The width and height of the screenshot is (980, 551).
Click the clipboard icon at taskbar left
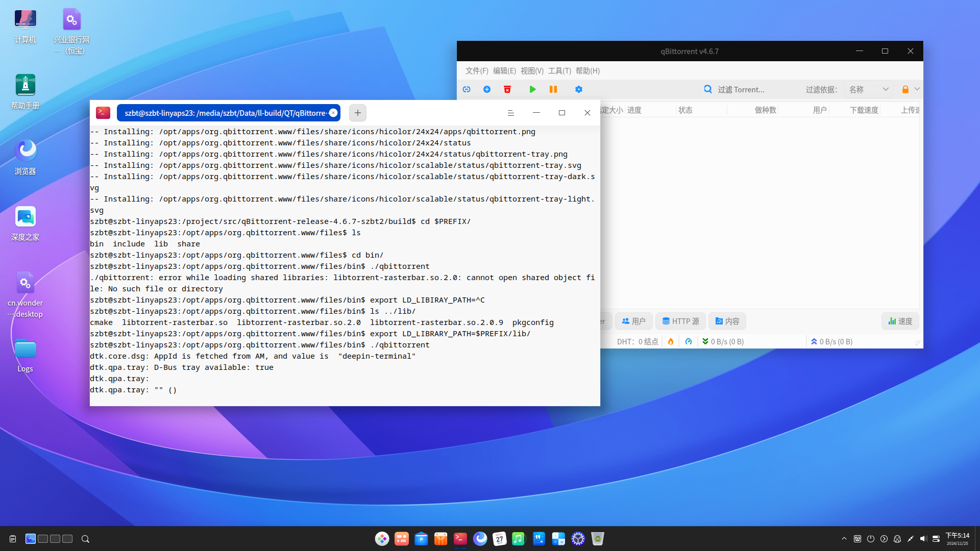click(x=13, y=539)
